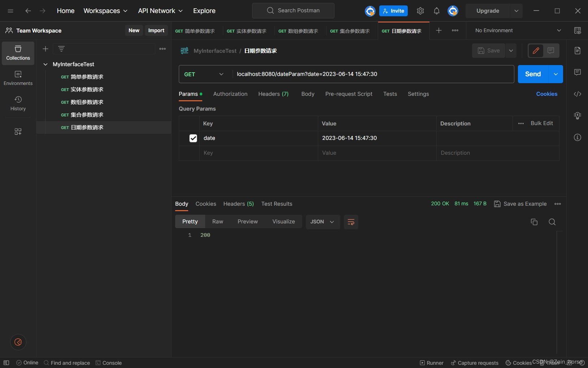
Task: Open the collections filter icon
Action: pyautogui.click(x=61, y=49)
